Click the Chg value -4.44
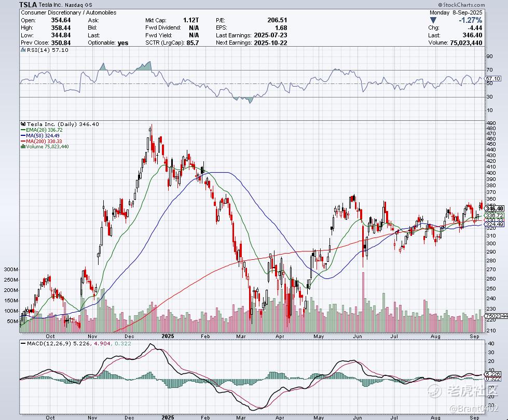Viewport: 508px width, 420px height. pos(475,28)
